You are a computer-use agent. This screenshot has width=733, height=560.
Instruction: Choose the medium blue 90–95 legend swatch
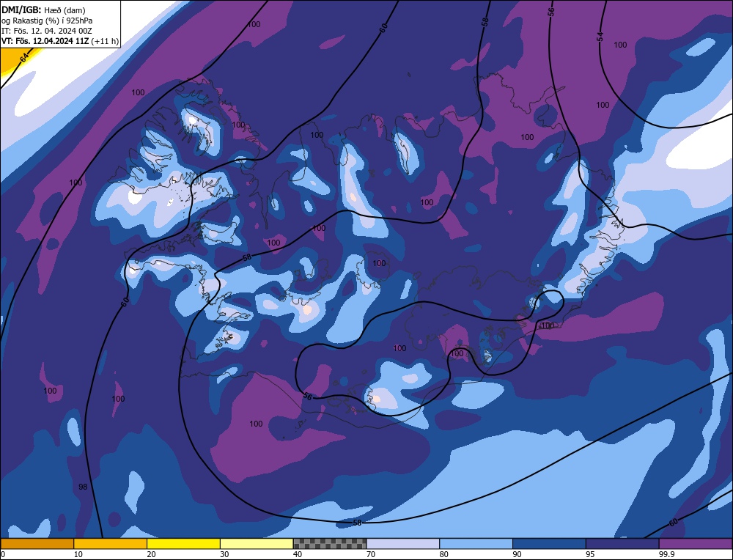[549, 544]
